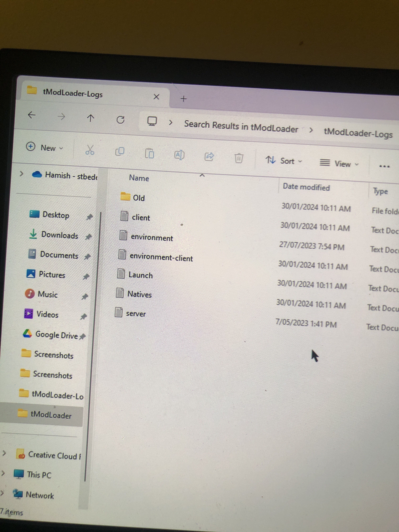Open the Old folder
The width and height of the screenshot is (399, 532).
point(139,198)
